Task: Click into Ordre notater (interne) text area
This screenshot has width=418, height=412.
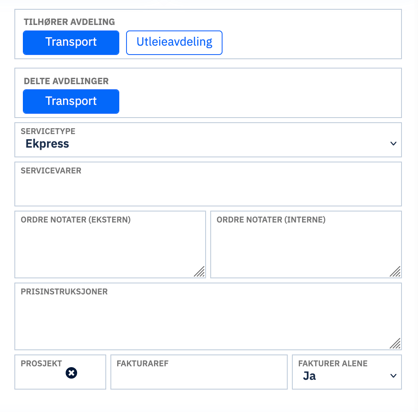Action: click(x=306, y=244)
